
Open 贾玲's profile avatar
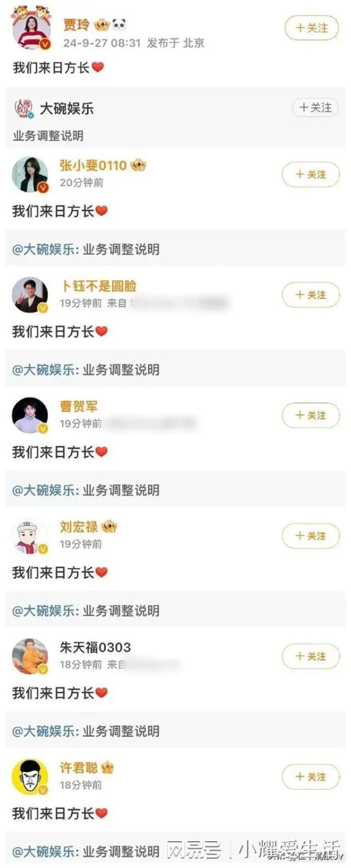tap(31, 29)
